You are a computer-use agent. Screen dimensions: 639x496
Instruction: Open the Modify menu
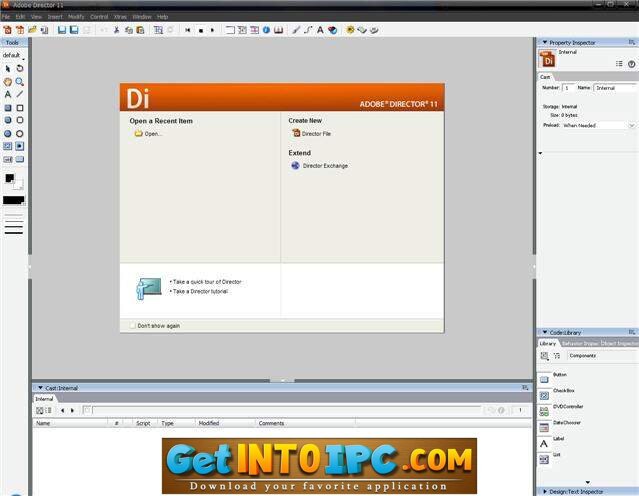pos(76,17)
